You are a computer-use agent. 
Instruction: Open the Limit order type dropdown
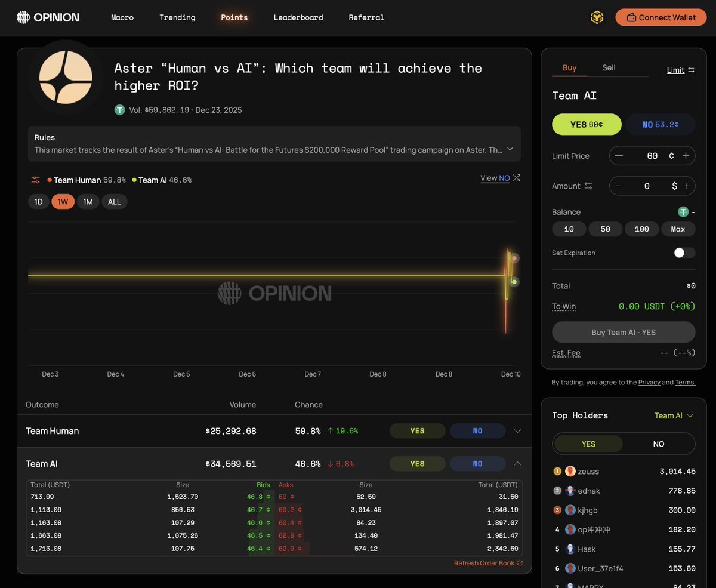(x=681, y=70)
